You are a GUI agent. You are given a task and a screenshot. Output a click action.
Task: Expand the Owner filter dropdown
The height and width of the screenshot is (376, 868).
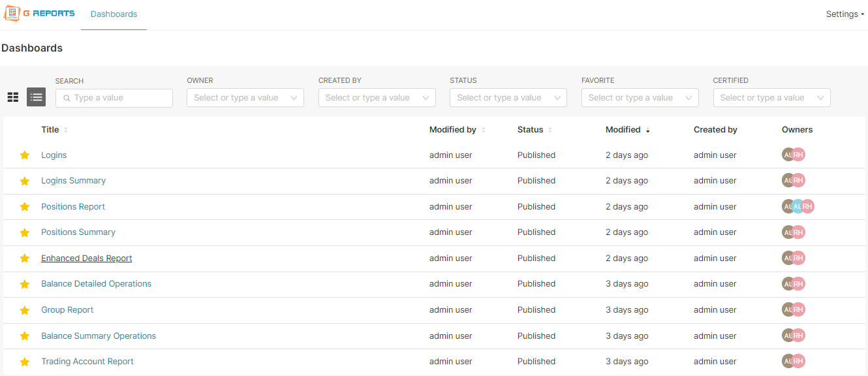pyautogui.click(x=245, y=98)
